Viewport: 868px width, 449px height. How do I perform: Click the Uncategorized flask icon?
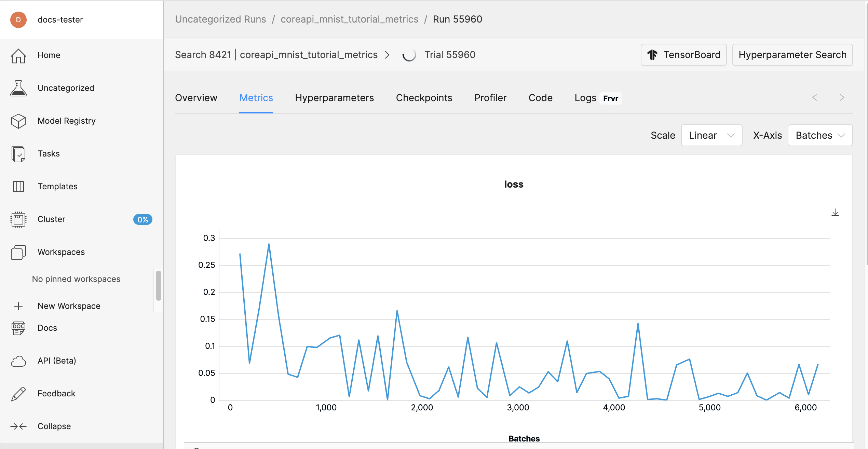click(x=18, y=88)
